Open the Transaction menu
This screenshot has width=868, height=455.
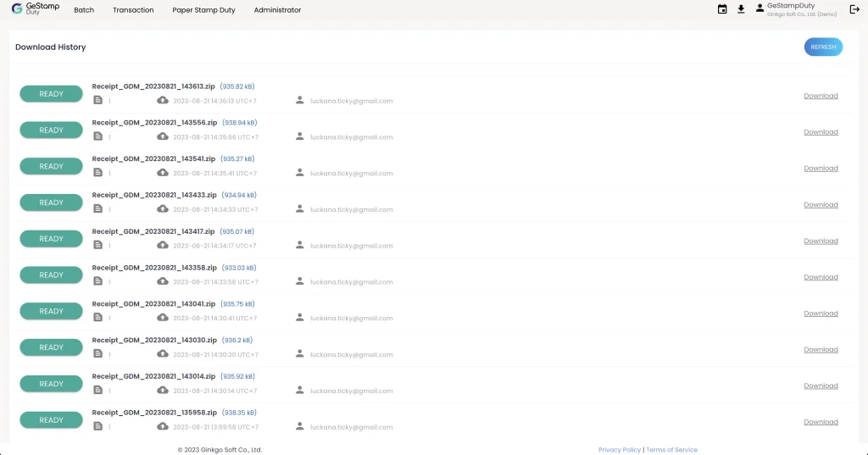[x=133, y=10]
